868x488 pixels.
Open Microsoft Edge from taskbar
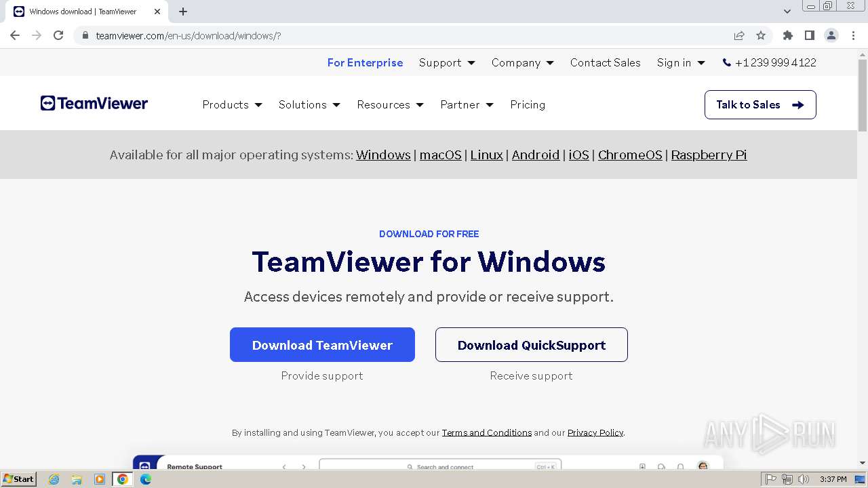click(146, 479)
